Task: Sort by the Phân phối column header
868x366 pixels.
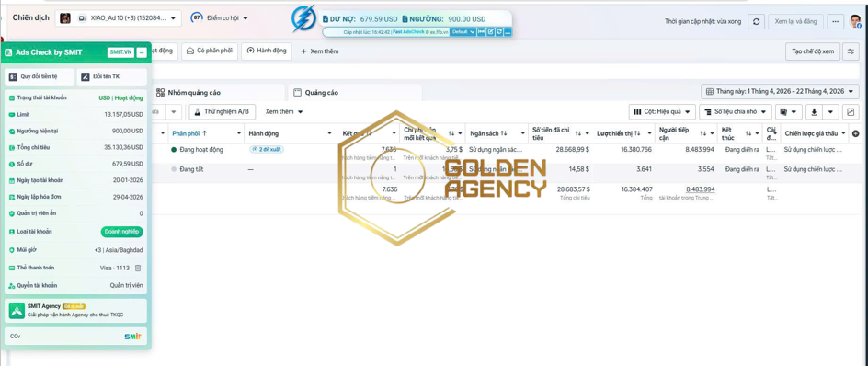Action: click(x=190, y=133)
